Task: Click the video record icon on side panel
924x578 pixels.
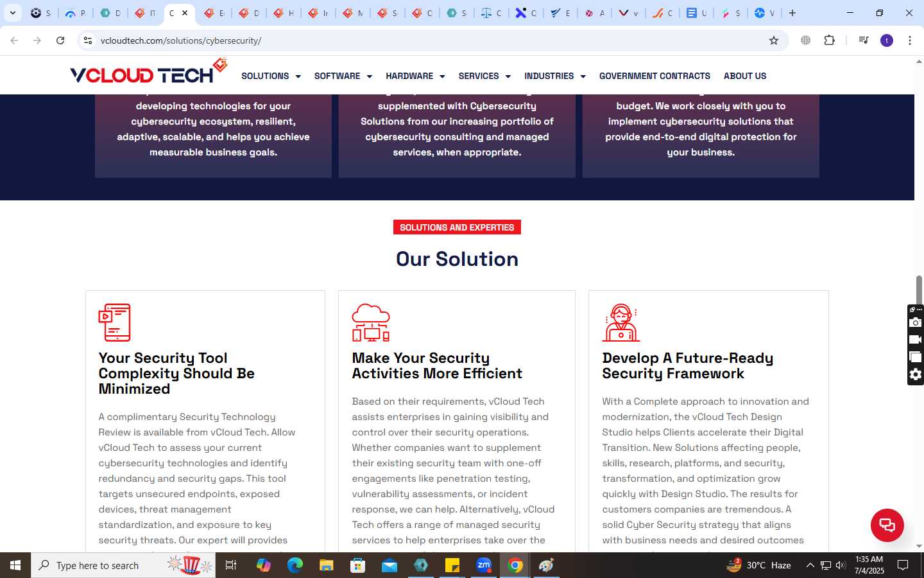Action: click(916, 340)
